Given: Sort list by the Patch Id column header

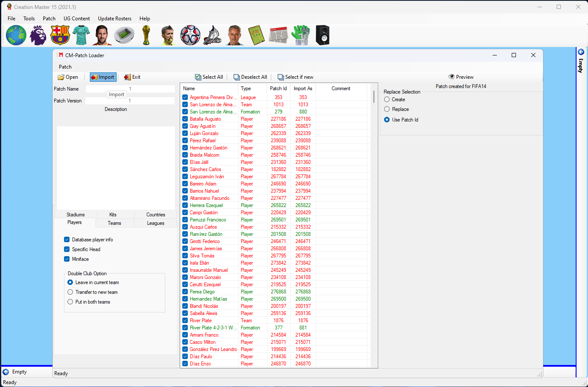Looking at the screenshot, I should pyautogui.click(x=279, y=88).
